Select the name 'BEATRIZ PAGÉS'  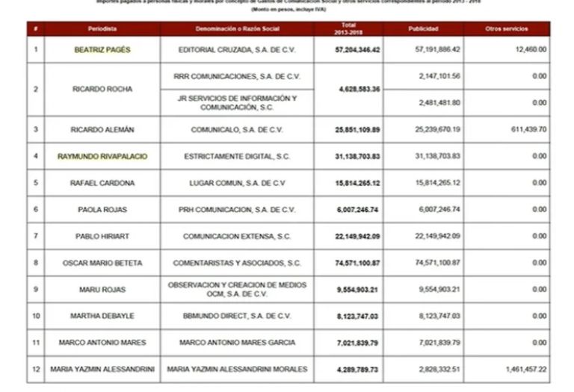[102, 50]
